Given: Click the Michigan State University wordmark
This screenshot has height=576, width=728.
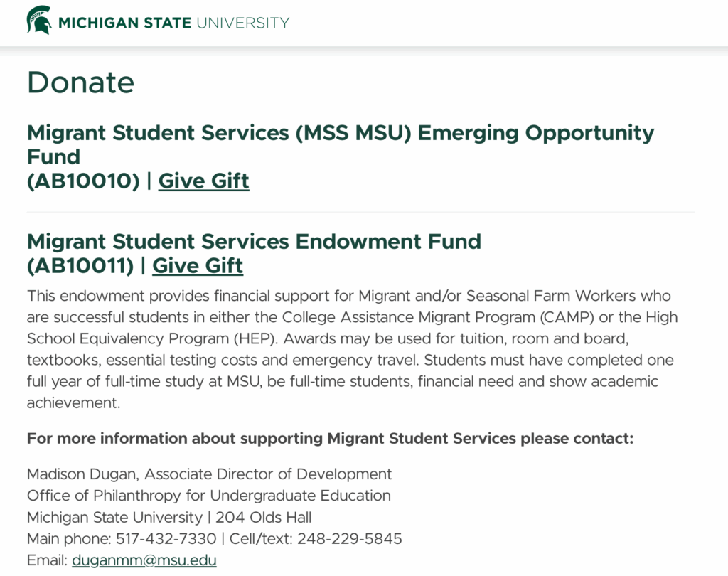Looking at the screenshot, I should pos(173,23).
